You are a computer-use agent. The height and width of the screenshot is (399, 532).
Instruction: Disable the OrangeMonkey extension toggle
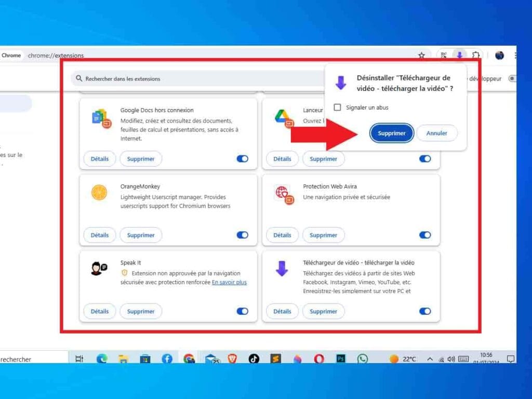(x=242, y=235)
